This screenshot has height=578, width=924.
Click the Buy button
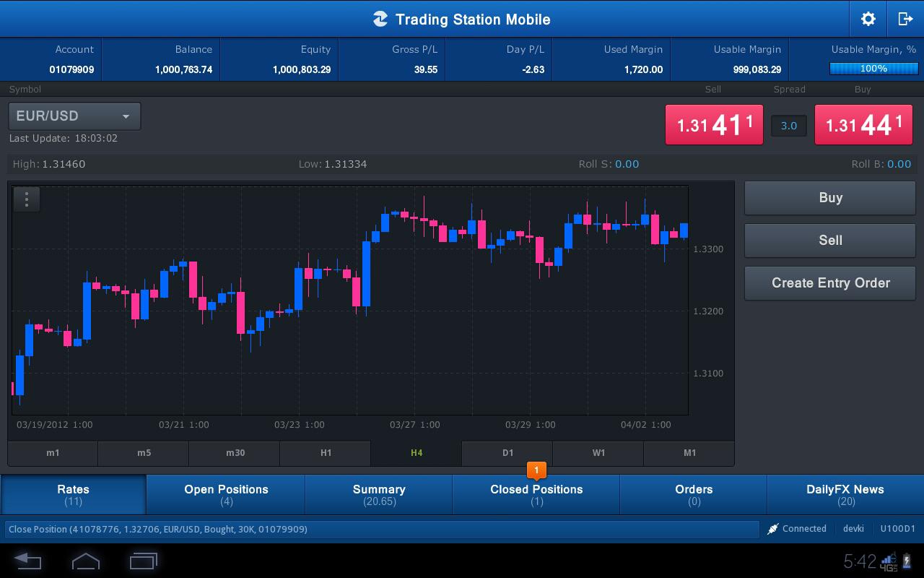pyautogui.click(x=829, y=198)
